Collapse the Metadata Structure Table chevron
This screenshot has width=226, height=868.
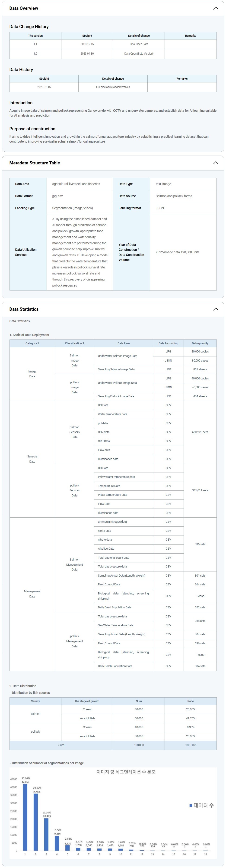click(216, 163)
